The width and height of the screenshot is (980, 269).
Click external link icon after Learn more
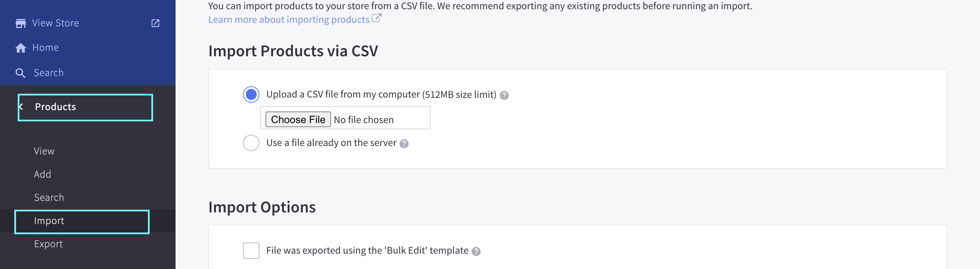click(x=376, y=18)
